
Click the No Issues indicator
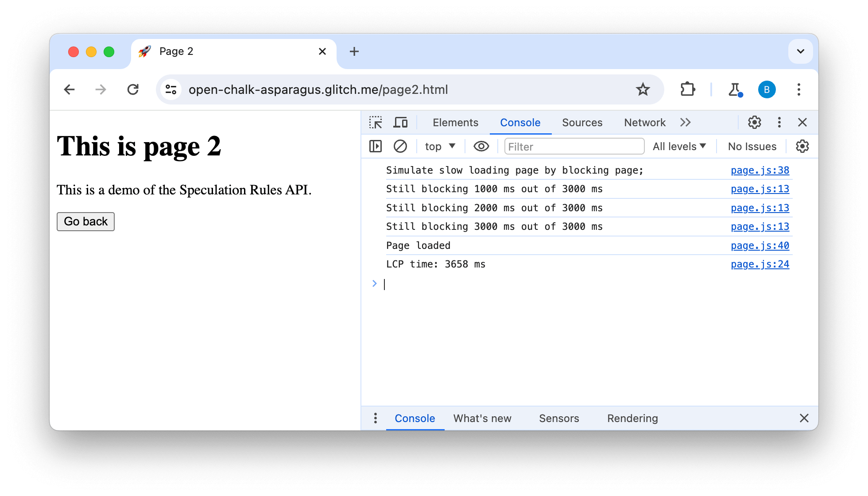click(x=752, y=146)
